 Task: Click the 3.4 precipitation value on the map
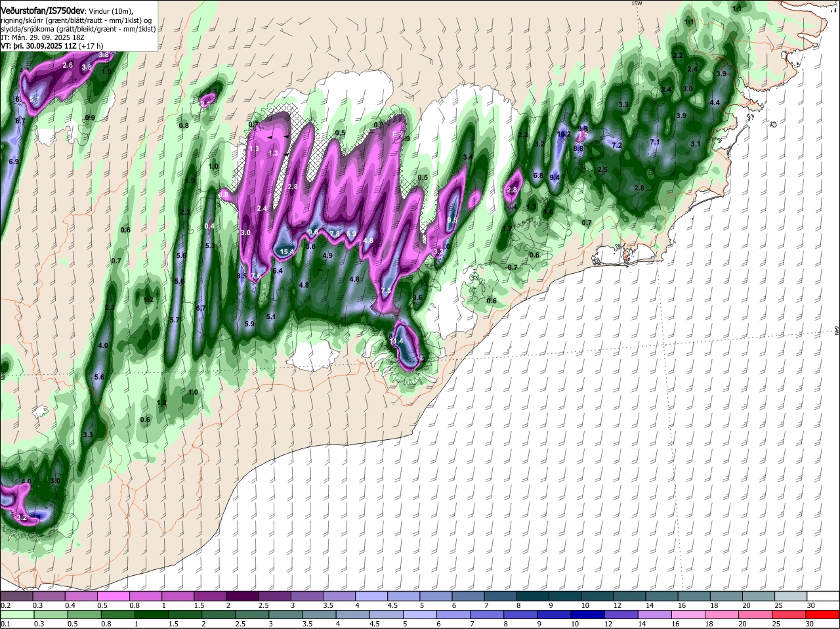[468, 157]
